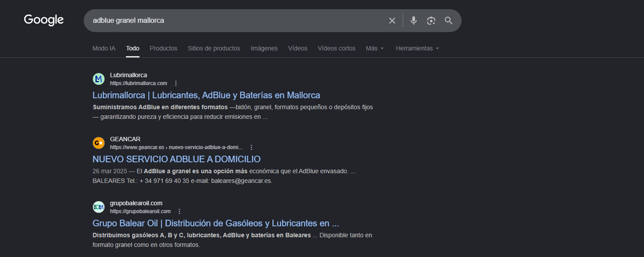
Task: Click the Google logo
Action: pyautogui.click(x=44, y=20)
